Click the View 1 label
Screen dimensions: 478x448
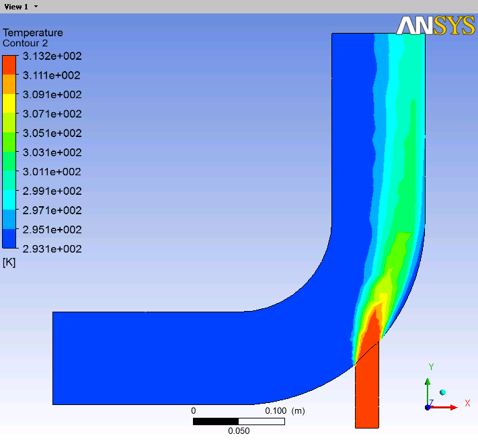[16, 7]
